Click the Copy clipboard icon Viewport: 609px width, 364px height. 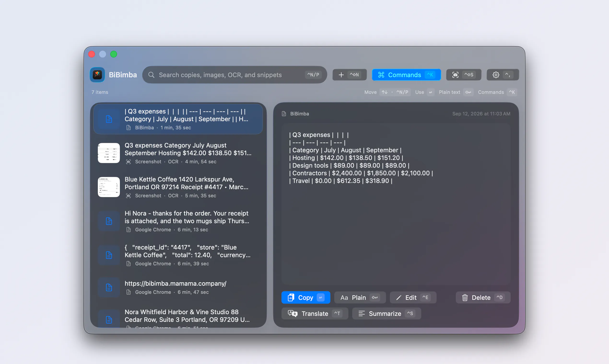[291, 297]
